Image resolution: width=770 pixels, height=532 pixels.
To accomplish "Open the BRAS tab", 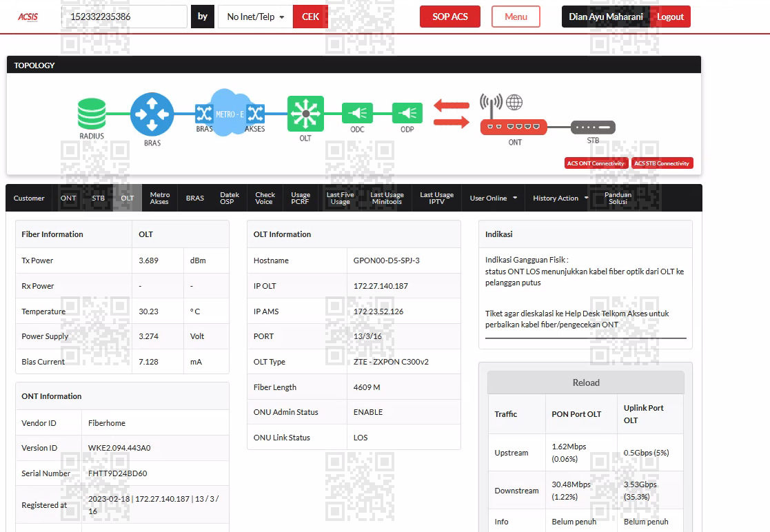I will (x=195, y=198).
